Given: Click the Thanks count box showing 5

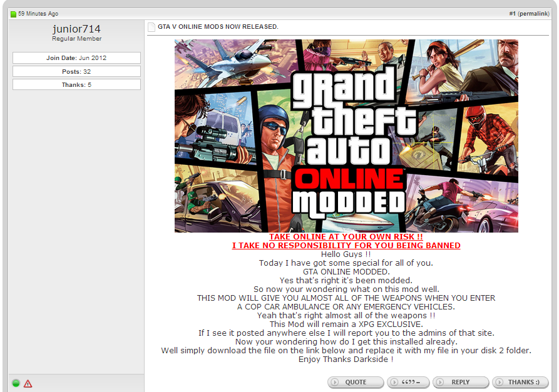Looking at the screenshot, I should (76, 84).
